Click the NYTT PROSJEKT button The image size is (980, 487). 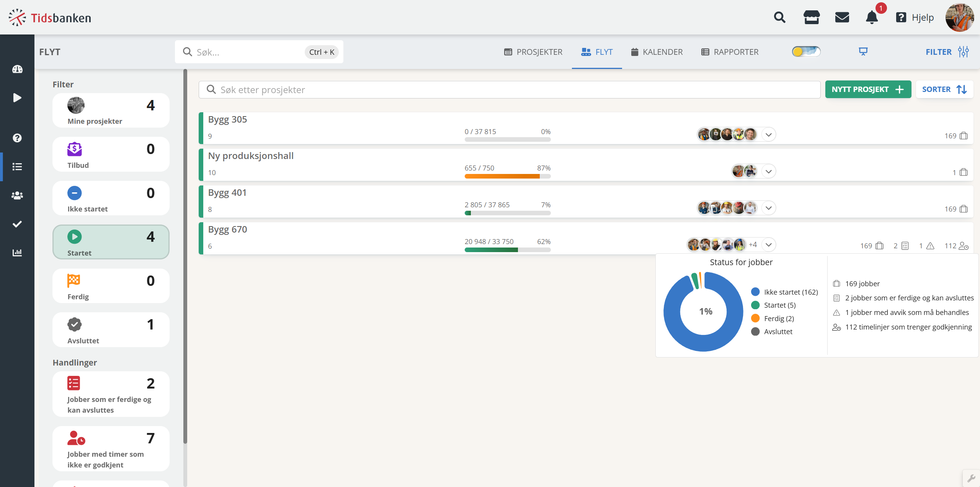click(868, 90)
